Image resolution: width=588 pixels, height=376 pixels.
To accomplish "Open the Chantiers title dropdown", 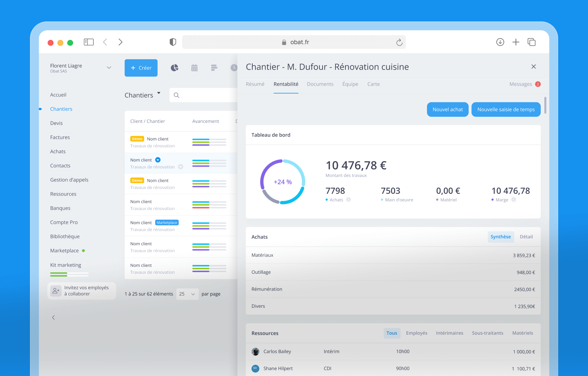I will [159, 93].
